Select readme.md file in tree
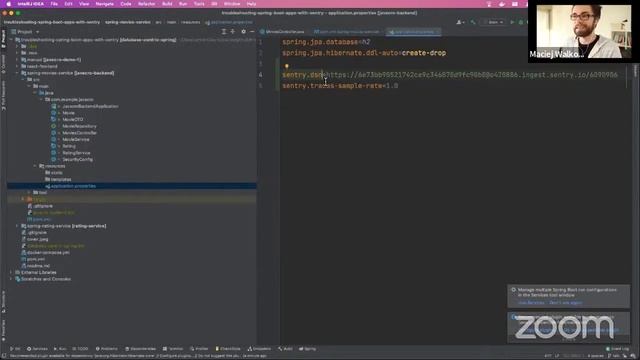 (x=38, y=266)
